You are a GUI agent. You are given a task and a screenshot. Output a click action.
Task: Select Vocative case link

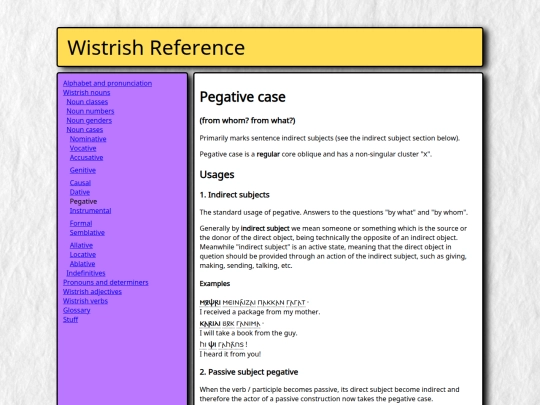[x=83, y=148]
